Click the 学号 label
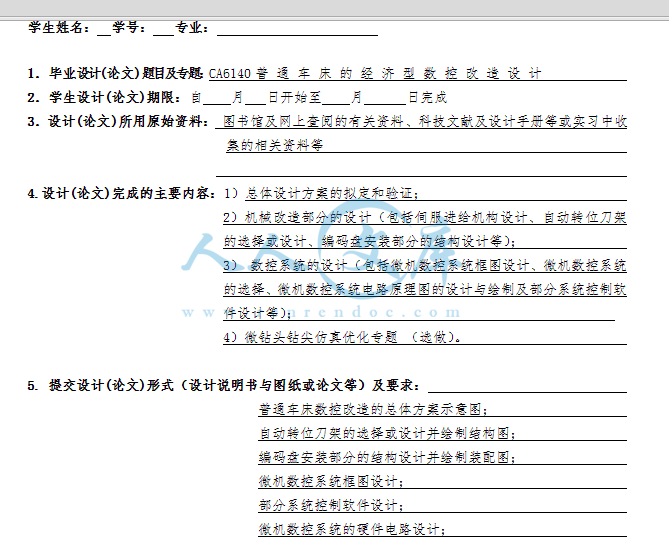669x539 pixels. click(129, 28)
